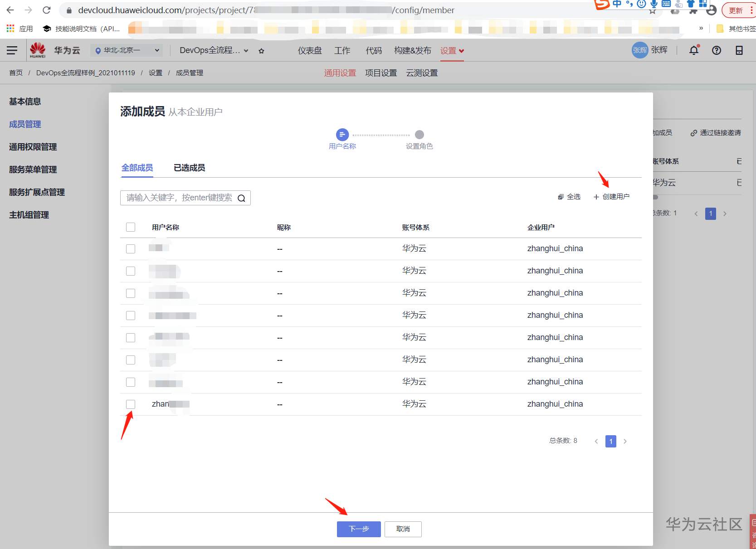Go back in the browser
This screenshot has height=549, width=756.
coord(10,10)
